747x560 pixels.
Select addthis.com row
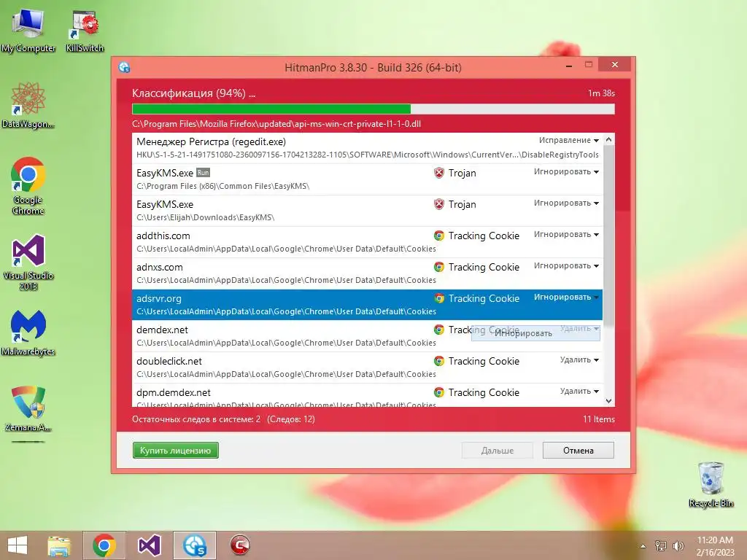click(x=368, y=242)
